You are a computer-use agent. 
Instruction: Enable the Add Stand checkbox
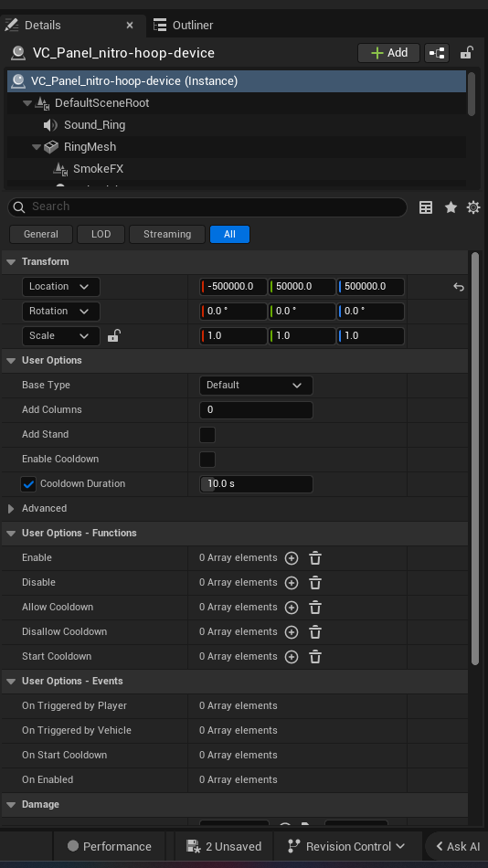(x=207, y=435)
